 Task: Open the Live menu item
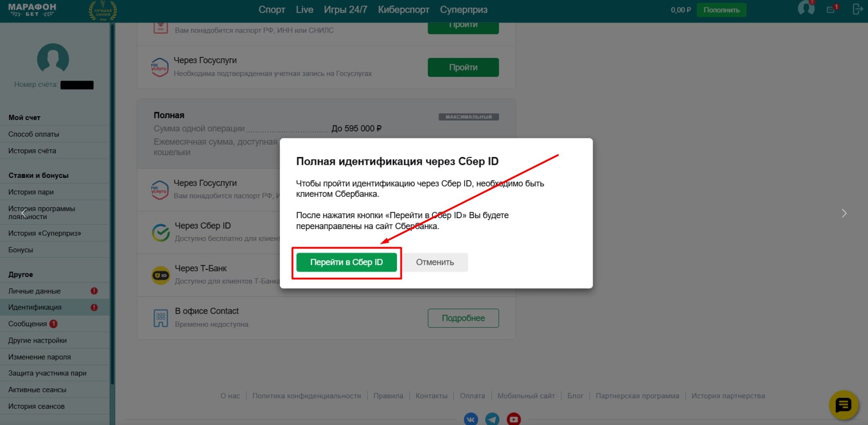tap(304, 10)
